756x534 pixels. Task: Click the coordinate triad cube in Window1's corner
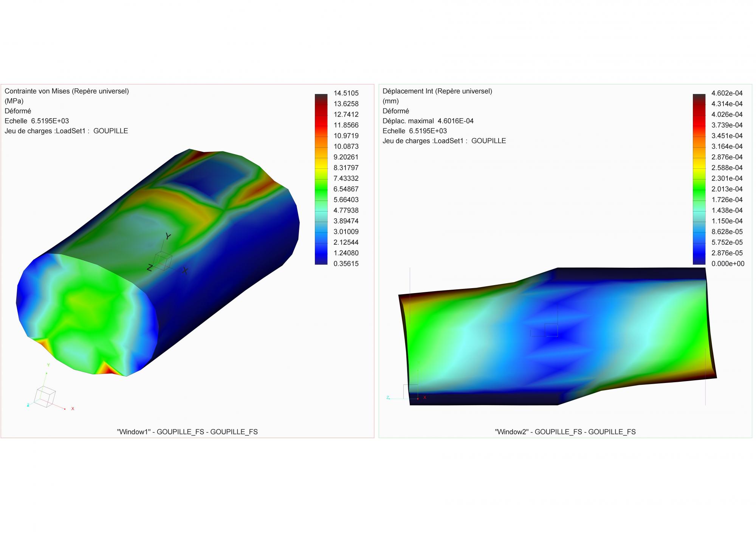click(45, 397)
